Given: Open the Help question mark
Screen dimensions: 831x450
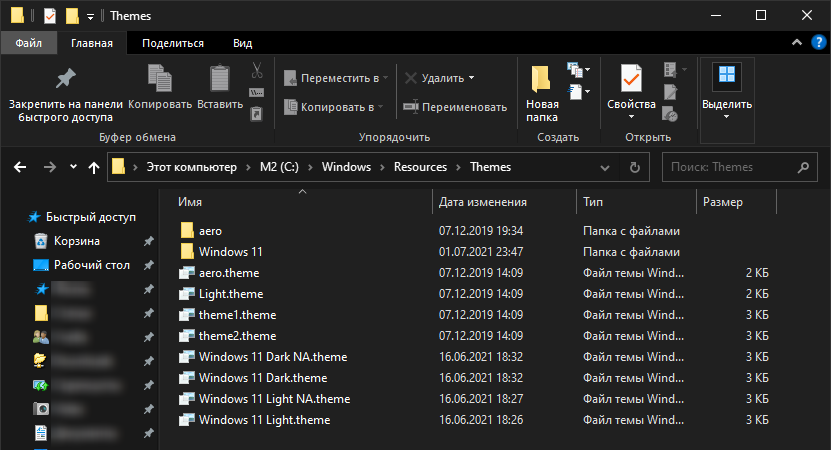Looking at the screenshot, I should coord(818,42).
